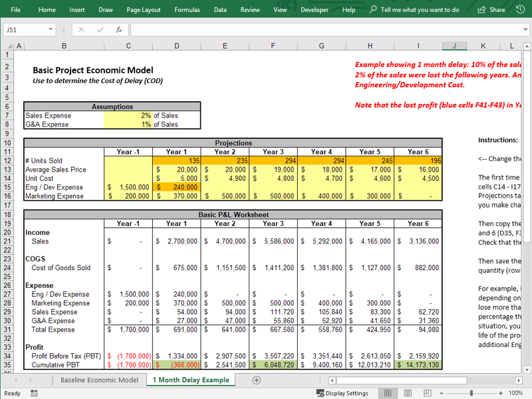Switch to Normal view layout icon

pos(388,393)
